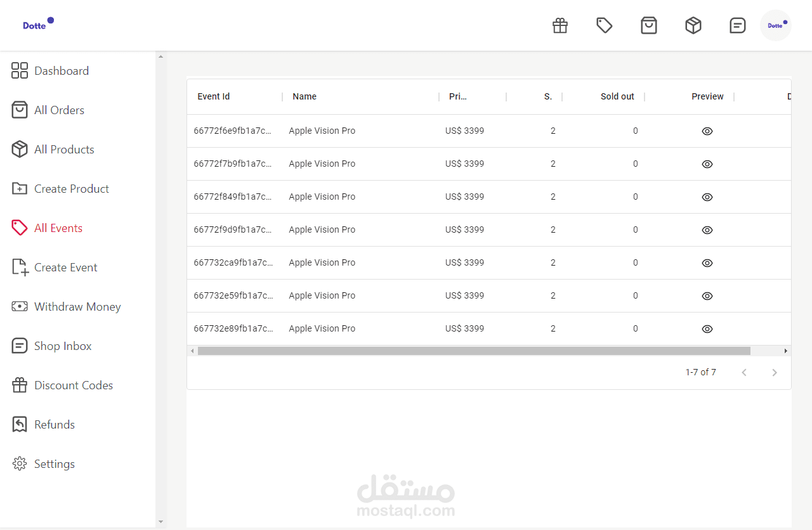Open Shop Inbox page link
This screenshot has height=530, width=812.
63,346
